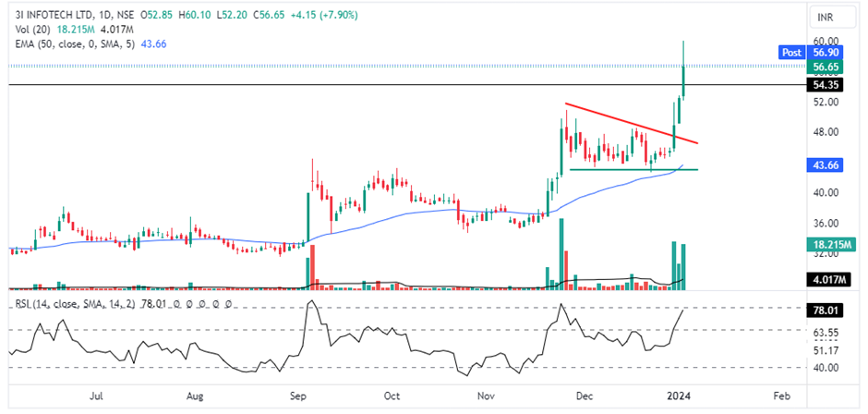Select the green horizontal support line
This screenshot has width=868, height=414.
[628, 169]
